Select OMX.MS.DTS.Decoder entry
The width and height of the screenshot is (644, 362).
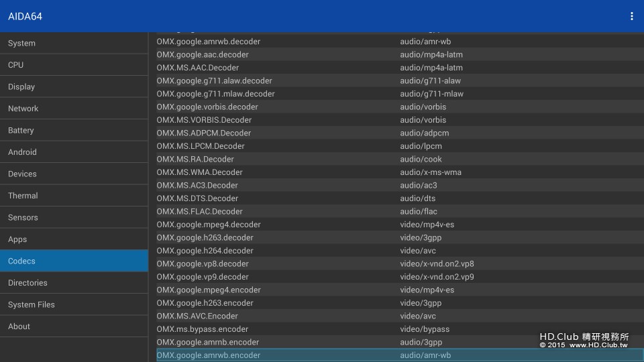click(400, 198)
